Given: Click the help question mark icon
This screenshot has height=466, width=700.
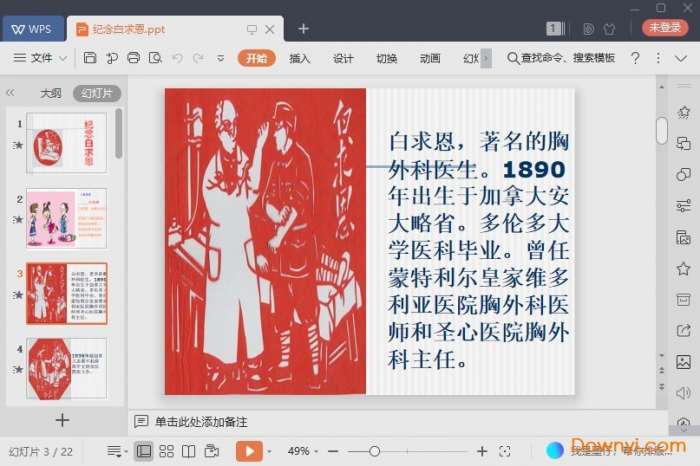Looking at the screenshot, I should (x=635, y=58).
